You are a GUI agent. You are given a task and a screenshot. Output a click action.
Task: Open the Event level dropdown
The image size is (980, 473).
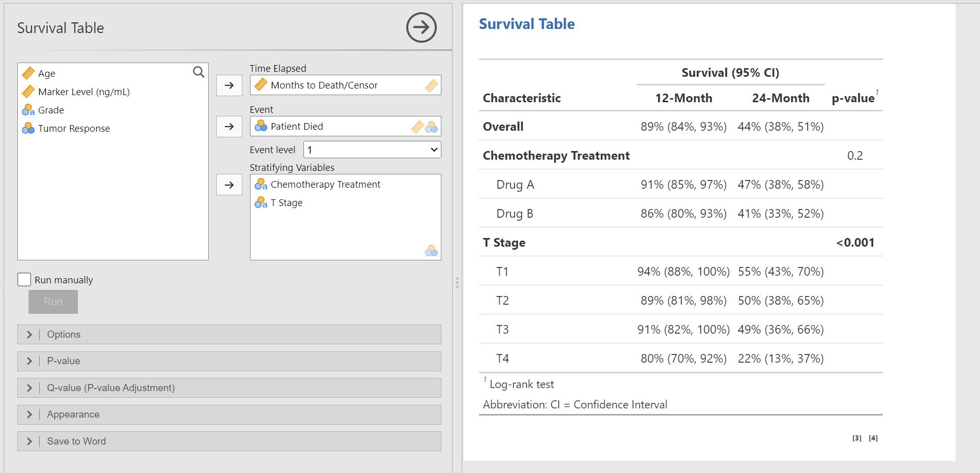click(x=372, y=150)
